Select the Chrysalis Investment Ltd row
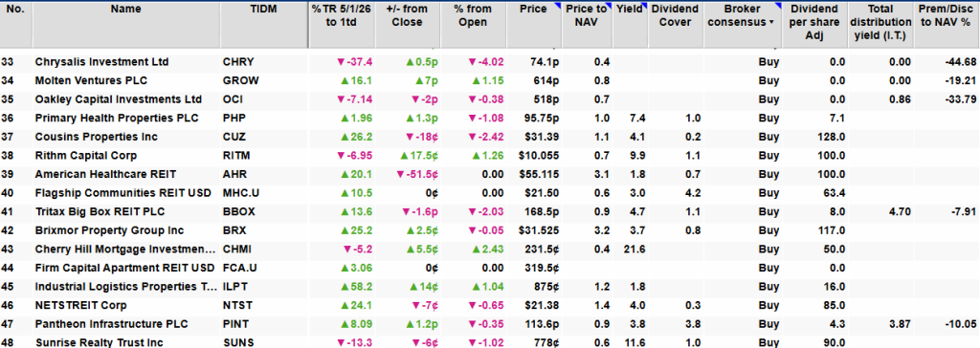Viewport: 980px width, 348px height. pos(490,62)
